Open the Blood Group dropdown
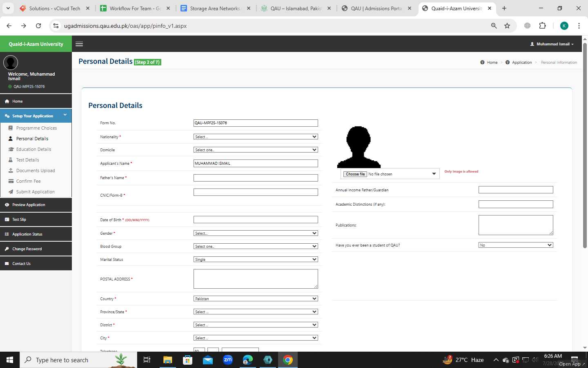The width and height of the screenshot is (588, 368). point(256,246)
